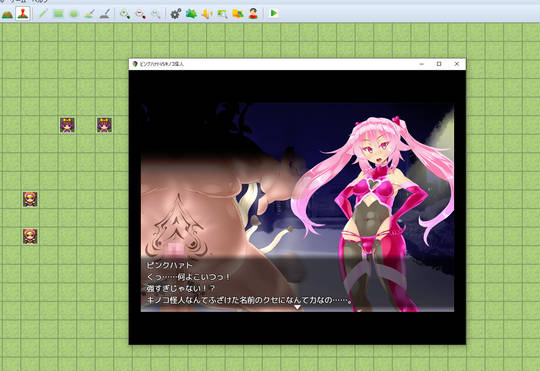Switch to Event editing mode
Image resolution: width=540 pixels, height=371 pixels.
23,14
